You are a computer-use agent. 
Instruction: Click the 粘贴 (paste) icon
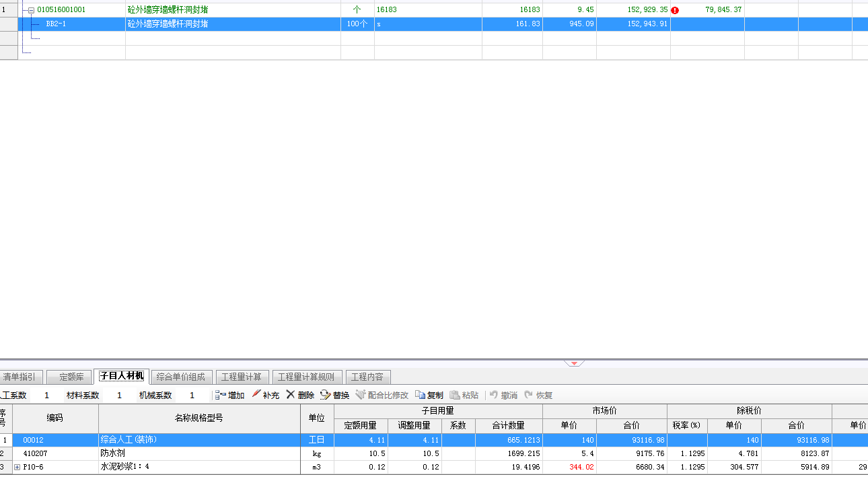coord(455,395)
